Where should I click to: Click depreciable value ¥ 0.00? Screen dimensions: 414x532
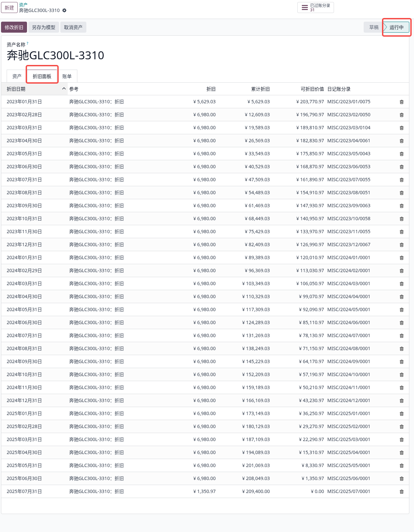[317, 491]
